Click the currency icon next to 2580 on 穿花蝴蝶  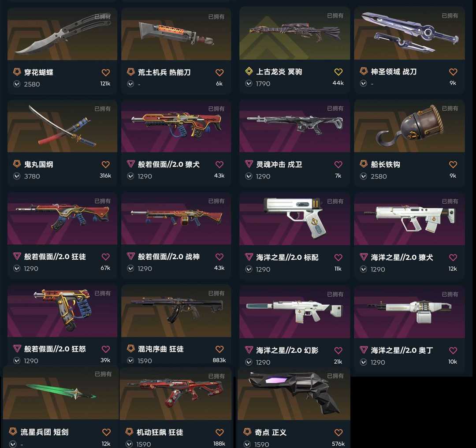(17, 84)
